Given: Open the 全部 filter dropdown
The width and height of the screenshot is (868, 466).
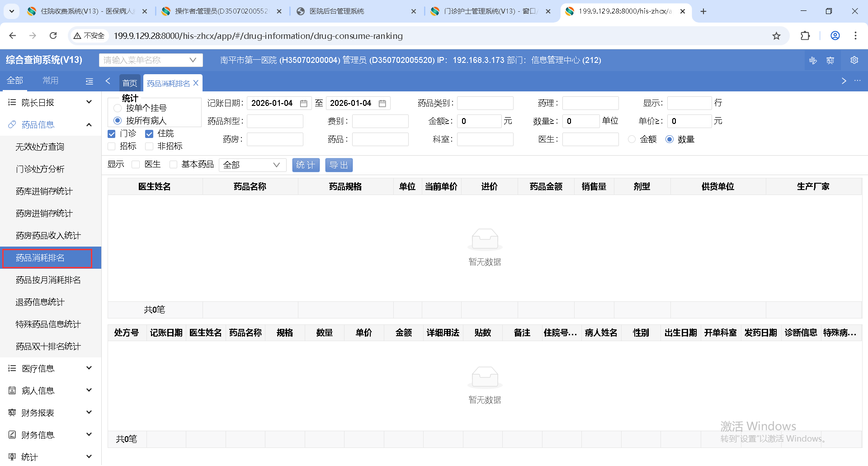Looking at the screenshot, I should click(252, 165).
